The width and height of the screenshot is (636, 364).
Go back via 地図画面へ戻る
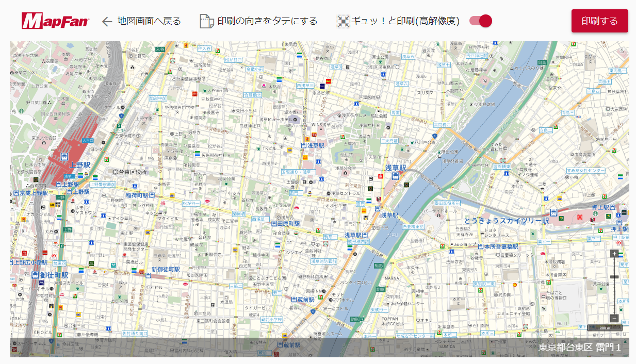[149, 21]
